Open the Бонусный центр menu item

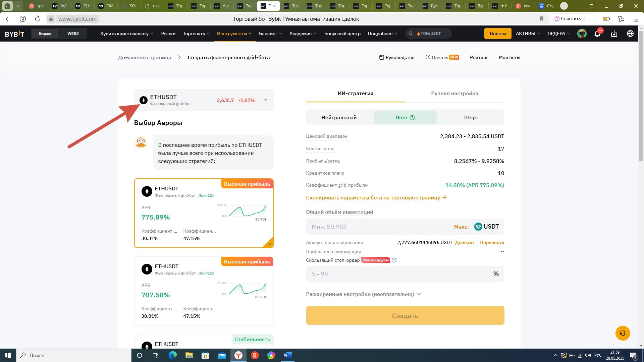(342, 34)
